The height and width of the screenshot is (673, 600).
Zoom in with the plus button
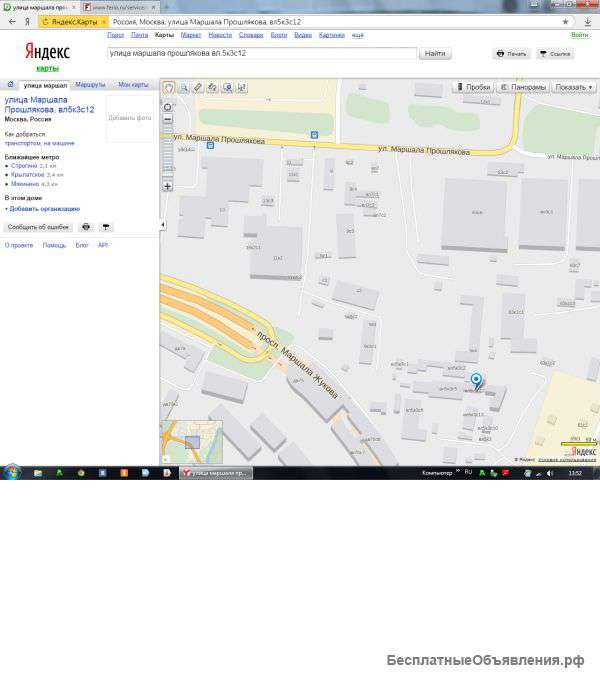coord(168,186)
